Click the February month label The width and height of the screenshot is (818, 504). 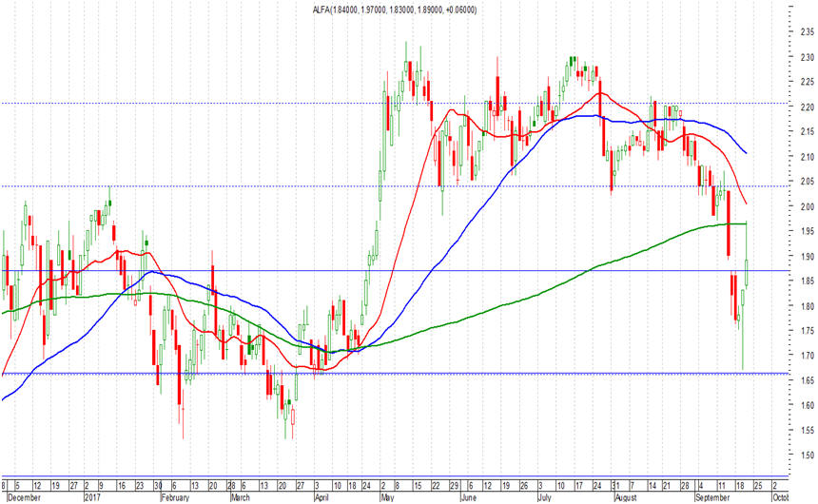point(175,497)
